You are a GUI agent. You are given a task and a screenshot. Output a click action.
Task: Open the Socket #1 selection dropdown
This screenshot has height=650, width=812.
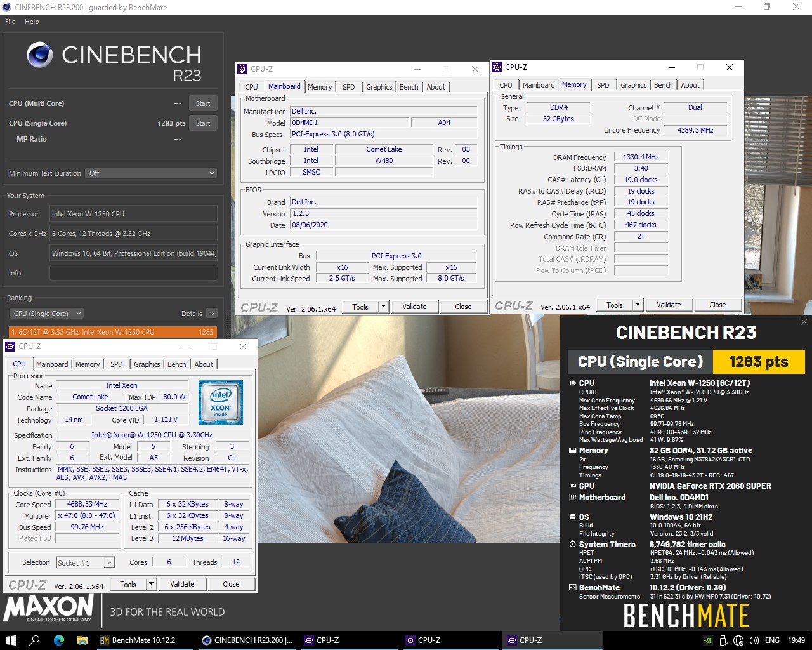pyautogui.click(x=86, y=562)
